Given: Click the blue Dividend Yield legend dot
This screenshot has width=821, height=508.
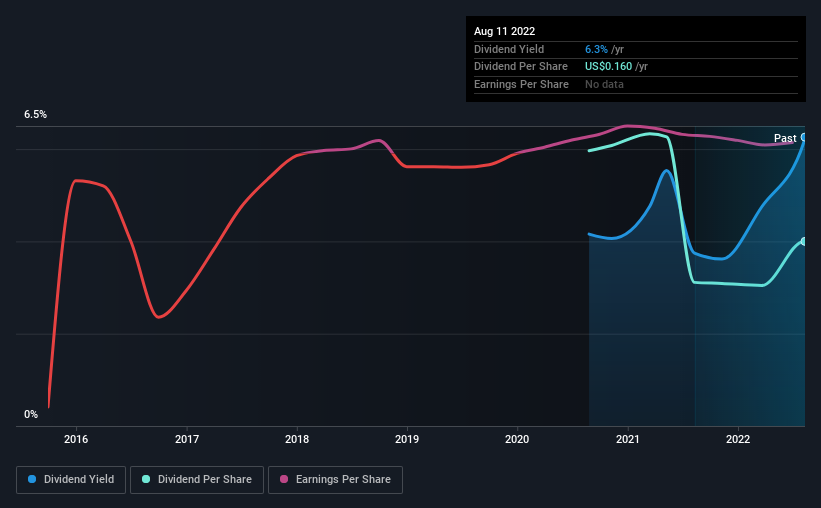Looking at the screenshot, I should (x=32, y=479).
